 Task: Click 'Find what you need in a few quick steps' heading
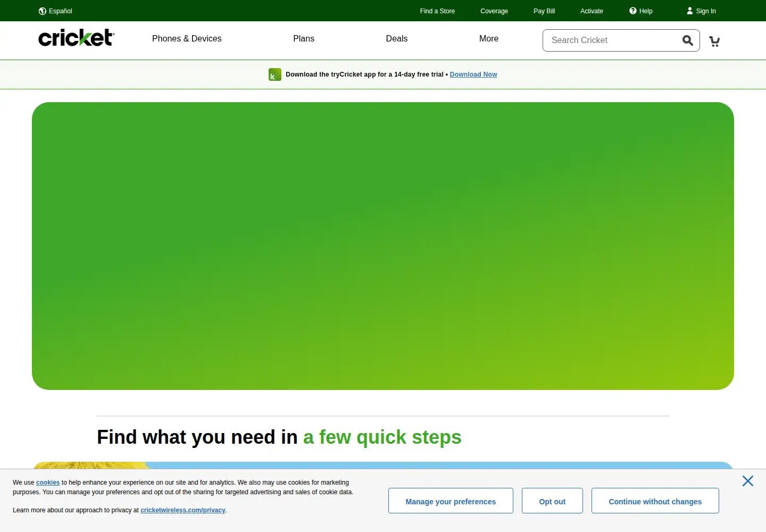[279, 437]
